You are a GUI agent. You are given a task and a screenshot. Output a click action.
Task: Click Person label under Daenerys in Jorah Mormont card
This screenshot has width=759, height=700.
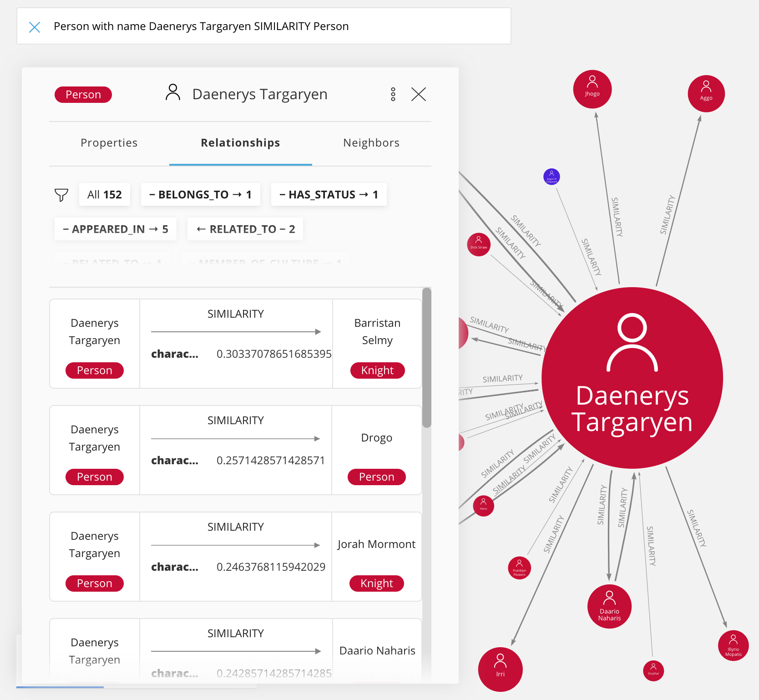point(95,583)
